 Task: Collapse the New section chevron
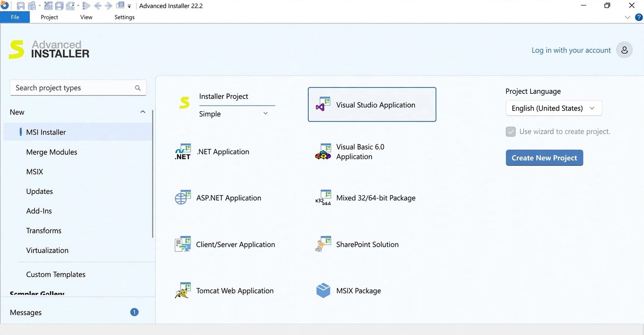pyautogui.click(x=142, y=112)
